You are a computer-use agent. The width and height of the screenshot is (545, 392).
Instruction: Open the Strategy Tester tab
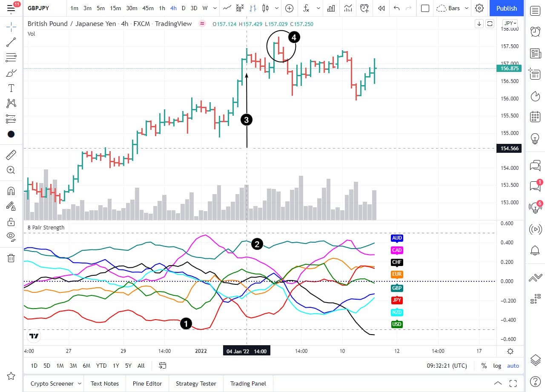196,383
